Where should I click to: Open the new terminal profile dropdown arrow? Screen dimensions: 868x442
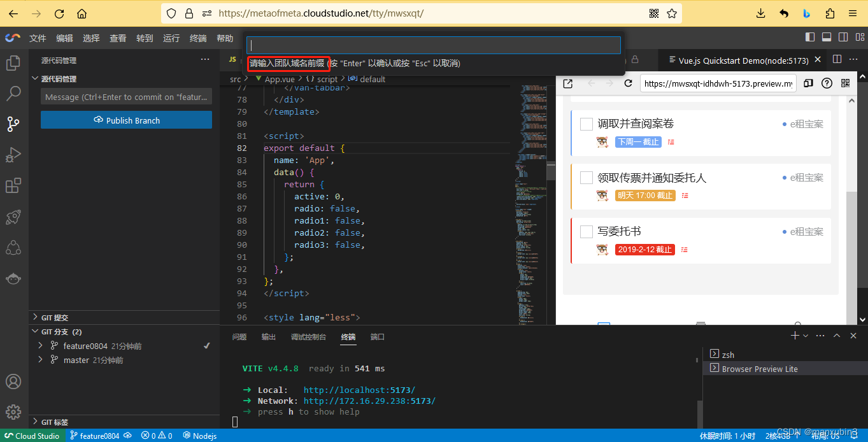806,336
